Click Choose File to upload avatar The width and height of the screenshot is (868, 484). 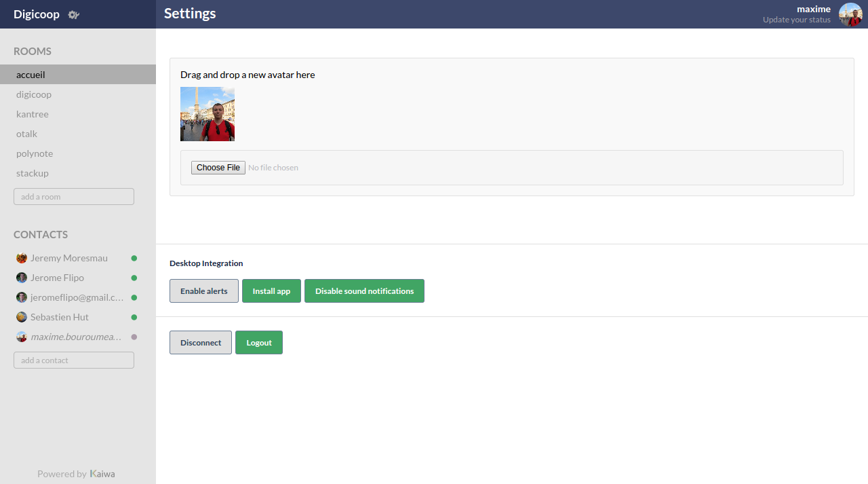click(218, 168)
